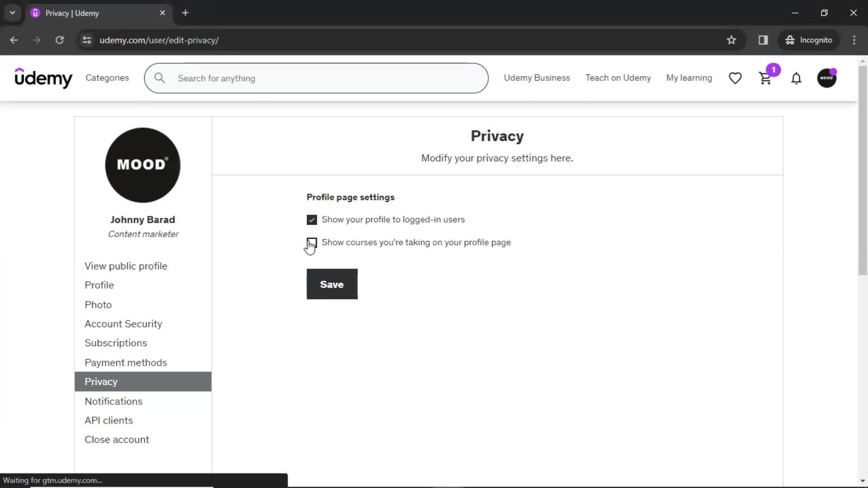Expand the Categories navigation dropdown

(107, 78)
